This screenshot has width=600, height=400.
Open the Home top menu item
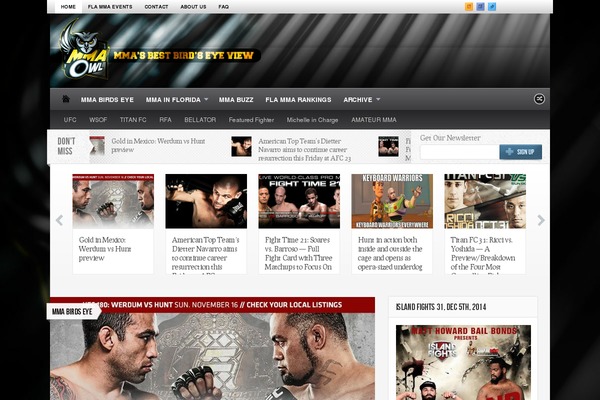click(x=68, y=7)
